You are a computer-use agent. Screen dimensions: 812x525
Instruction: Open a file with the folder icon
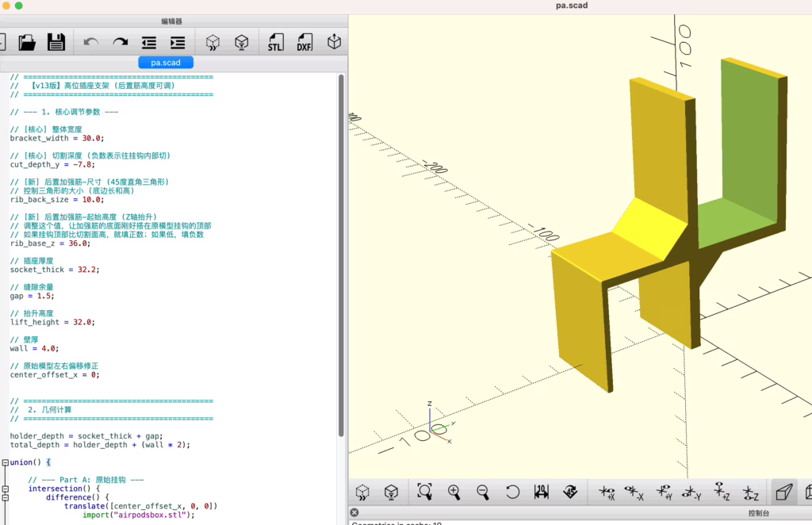[x=27, y=42]
